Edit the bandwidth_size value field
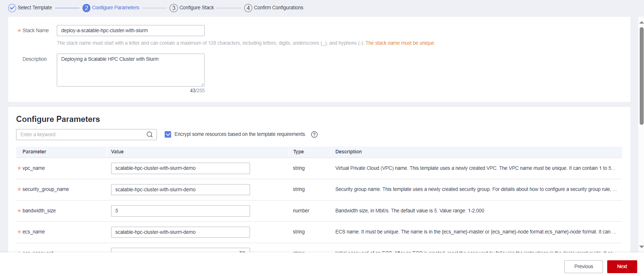The width and height of the screenshot is (644, 276). [180, 211]
